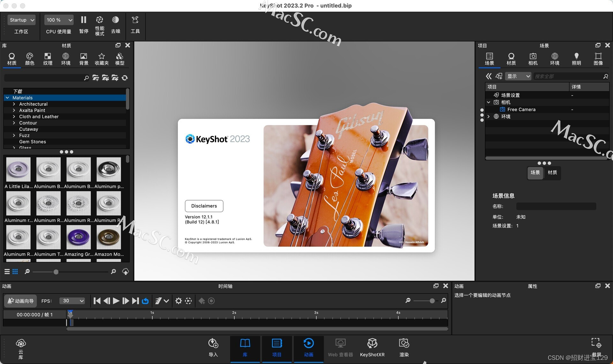Expand the Architectural materials folder

[14, 104]
